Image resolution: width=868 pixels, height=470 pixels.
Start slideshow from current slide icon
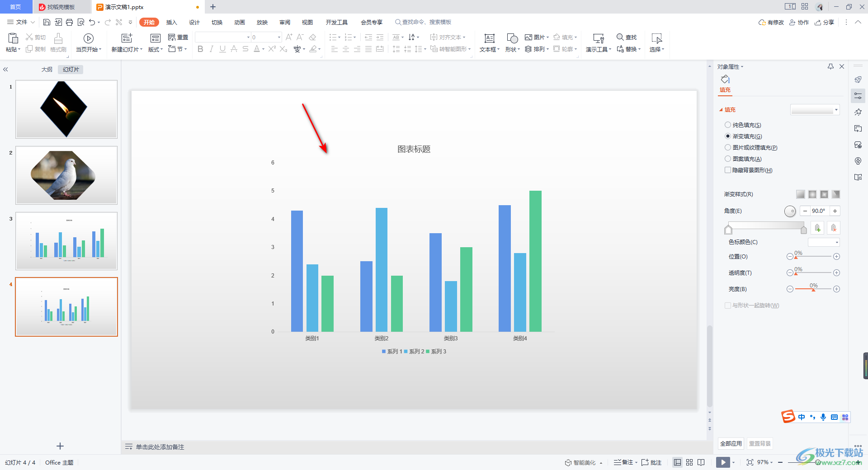coord(89,38)
